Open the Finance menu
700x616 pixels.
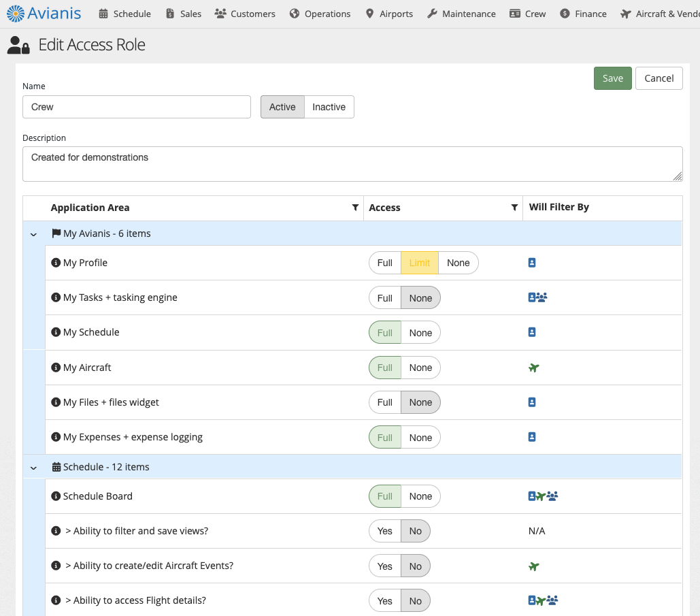point(583,14)
